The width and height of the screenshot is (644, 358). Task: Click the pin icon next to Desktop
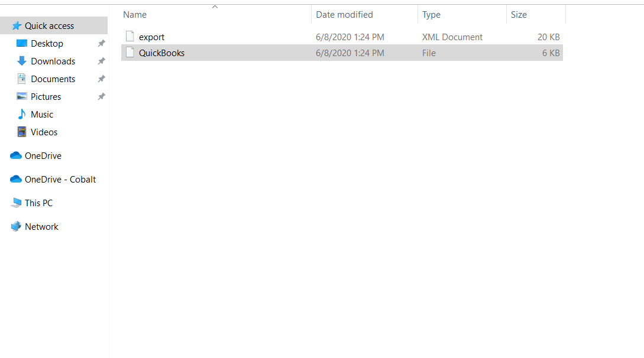pyautogui.click(x=102, y=43)
